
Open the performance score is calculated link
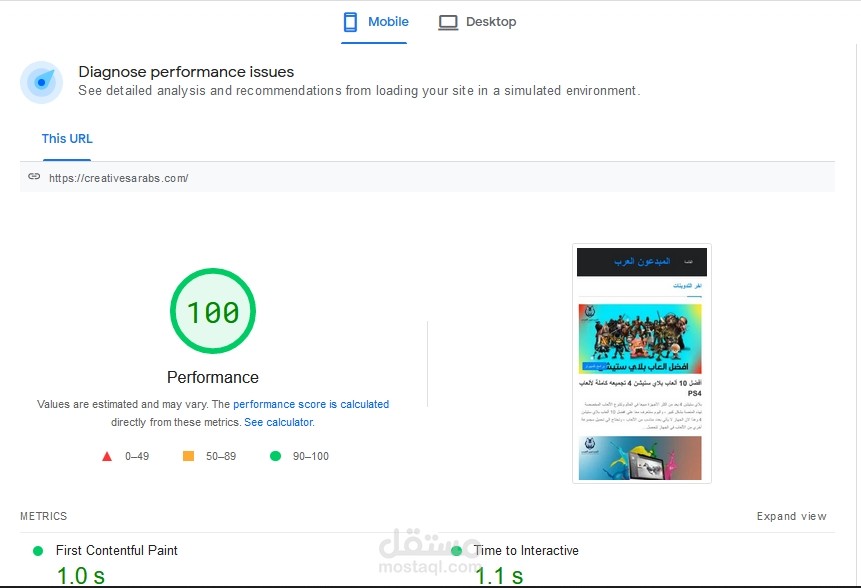pyautogui.click(x=311, y=404)
